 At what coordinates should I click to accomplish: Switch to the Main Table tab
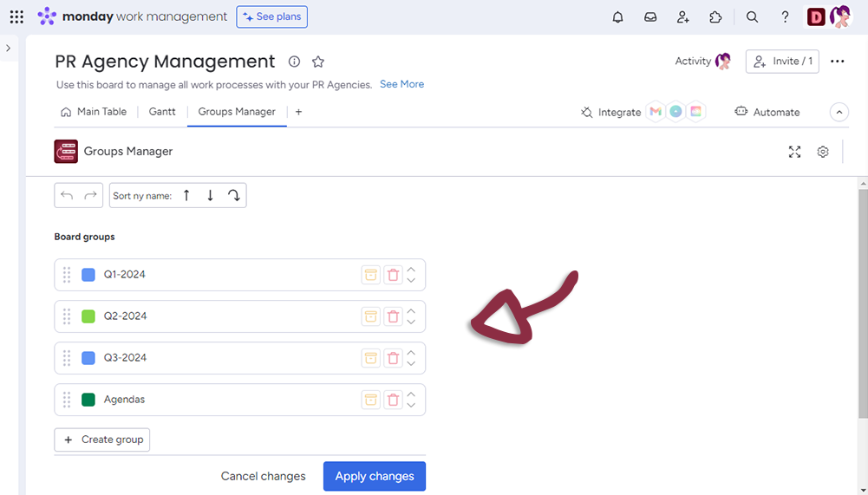click(94, 112)
